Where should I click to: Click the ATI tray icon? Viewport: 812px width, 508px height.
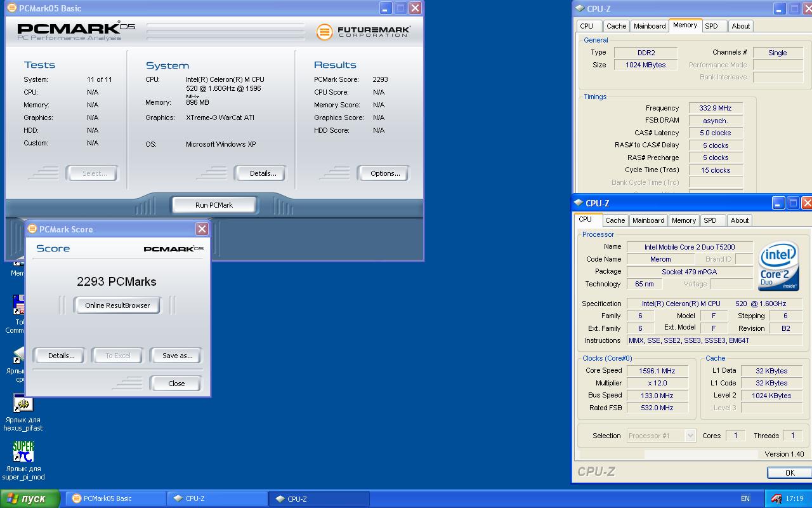tap(776, 499)
